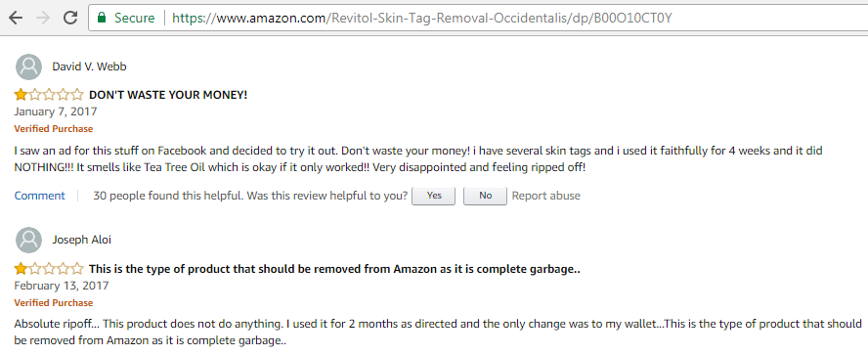Open David V. Webb reviewer name
The height and width of the screenshot is (356, 868).
coord(89,67)
